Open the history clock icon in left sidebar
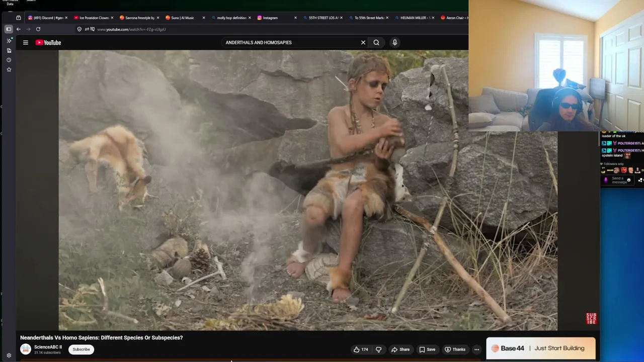 tap(9, 60)
